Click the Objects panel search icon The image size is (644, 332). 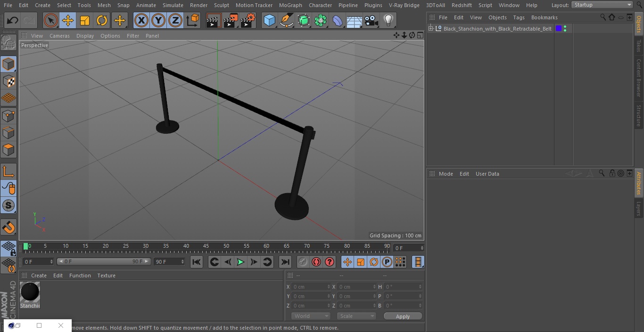click(603, 17)
